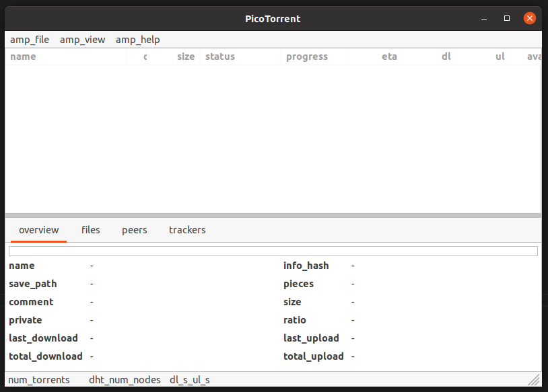Open the amp_file menu
Viewport: 548px width, 392px height.
point(30,40)
